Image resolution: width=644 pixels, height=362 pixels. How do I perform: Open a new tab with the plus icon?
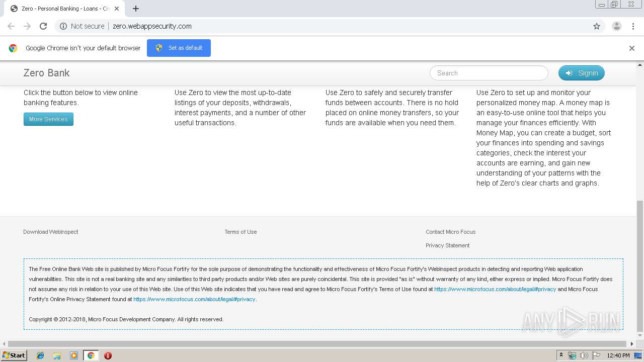click(136, 9)
